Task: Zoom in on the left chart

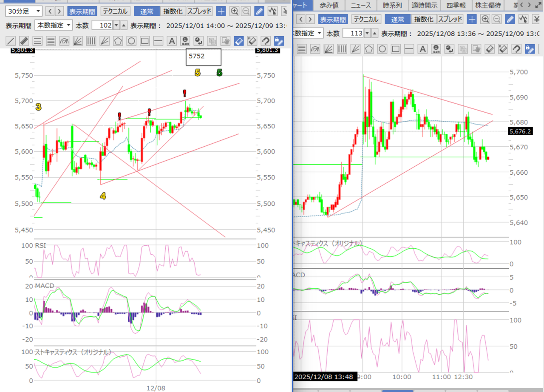Action: click(x=234, y=11)
